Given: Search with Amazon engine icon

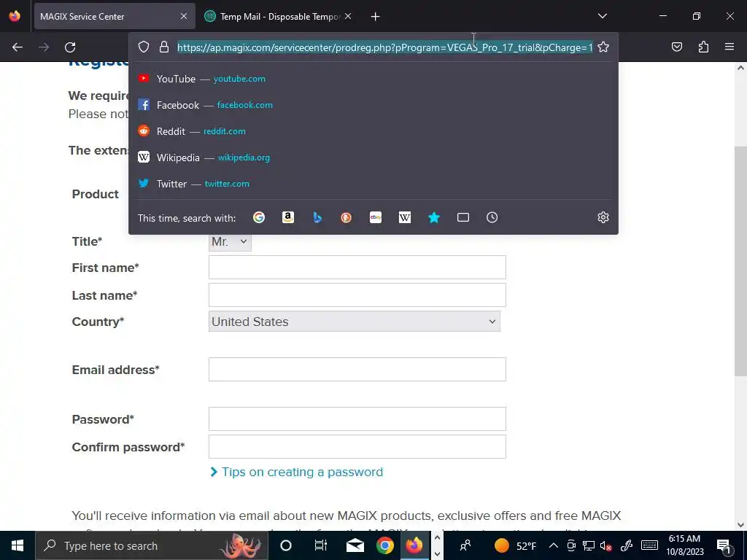Looking at the screenshot, I should pos(287,217).
